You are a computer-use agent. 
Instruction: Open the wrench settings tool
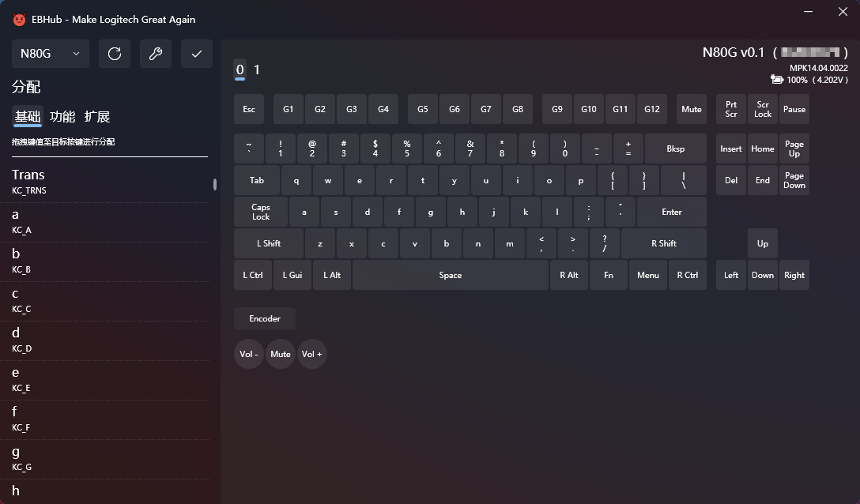tap(156, 54)
